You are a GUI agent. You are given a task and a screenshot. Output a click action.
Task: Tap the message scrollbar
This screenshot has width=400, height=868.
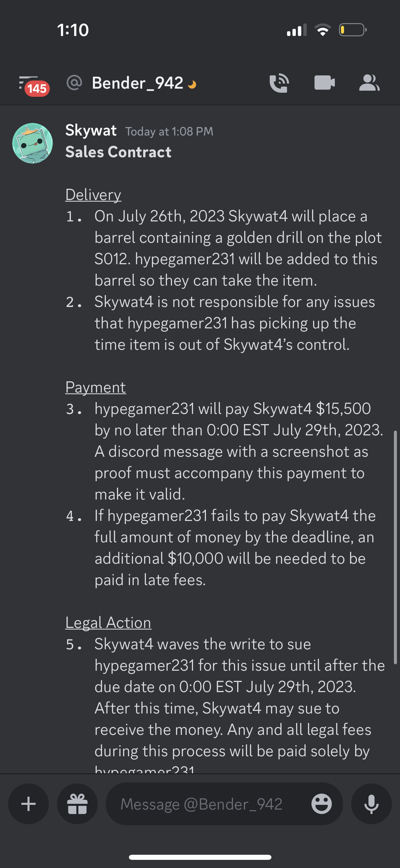coord(395,547)
